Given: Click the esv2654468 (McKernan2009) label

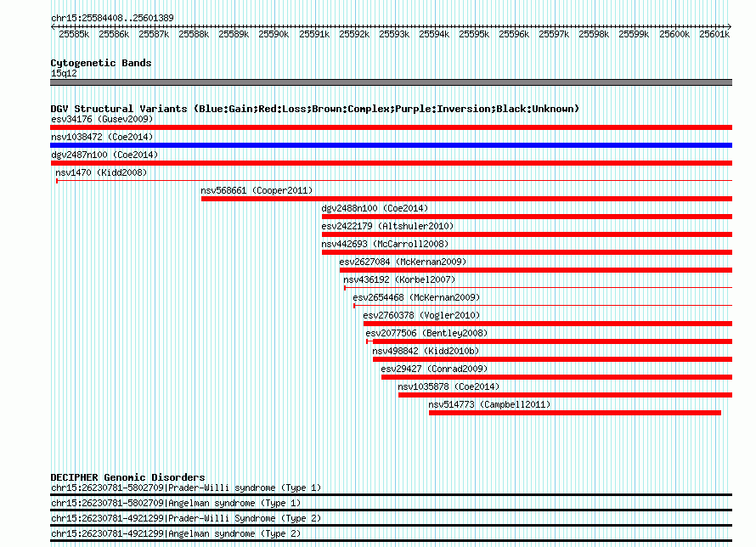Looking at the screenshot, I should point(416,297).
